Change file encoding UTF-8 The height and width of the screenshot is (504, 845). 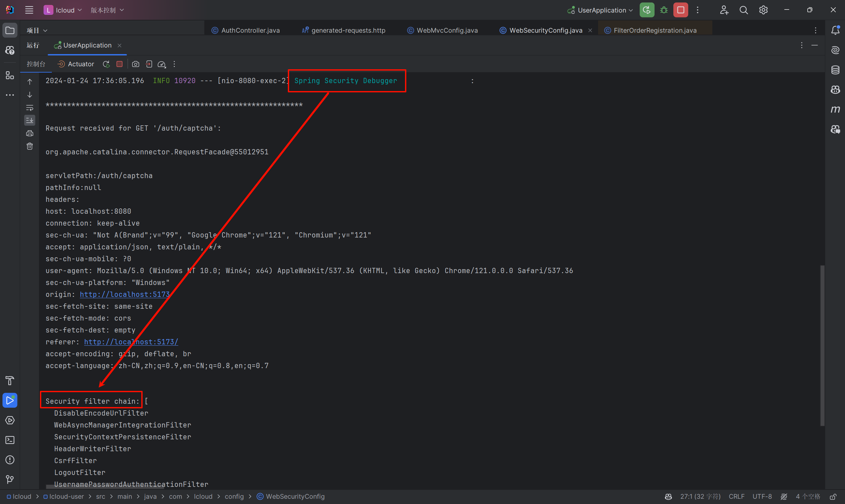(762, 496)
